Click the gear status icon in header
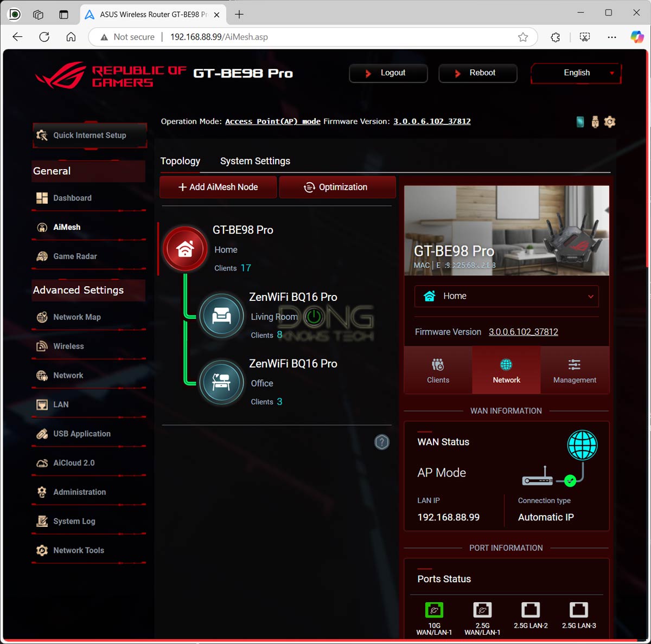The width and height of the screenshot is (651, 644). [610, 122]
